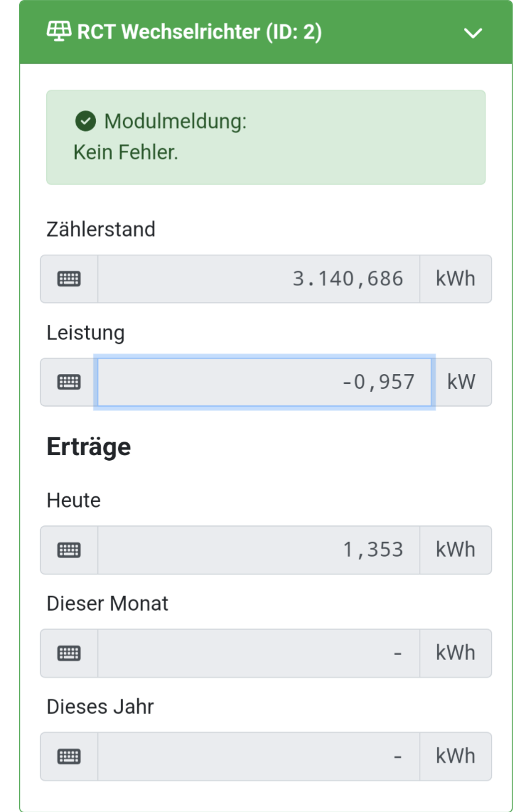The width and height of the screenshot is (531, 812).
Task: Click the solar panel icon in header
Action: [x=59, y=31]
